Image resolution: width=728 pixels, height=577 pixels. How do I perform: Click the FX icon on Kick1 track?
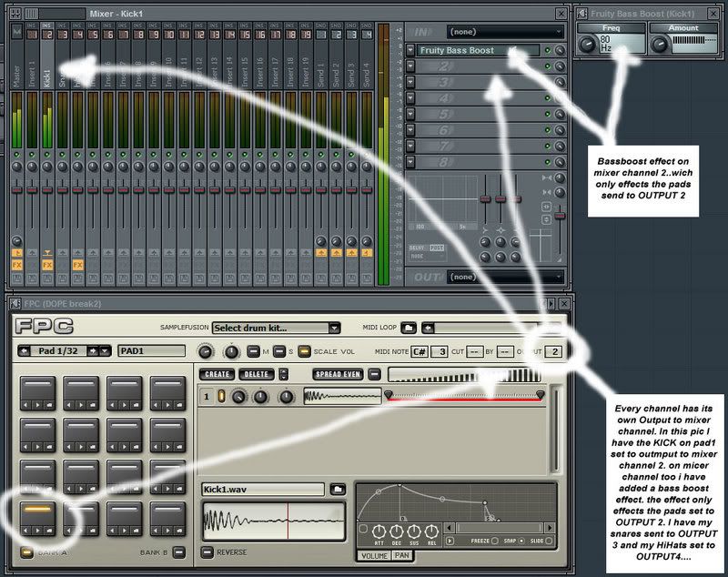pyautogui.click(x=47, y=266)
